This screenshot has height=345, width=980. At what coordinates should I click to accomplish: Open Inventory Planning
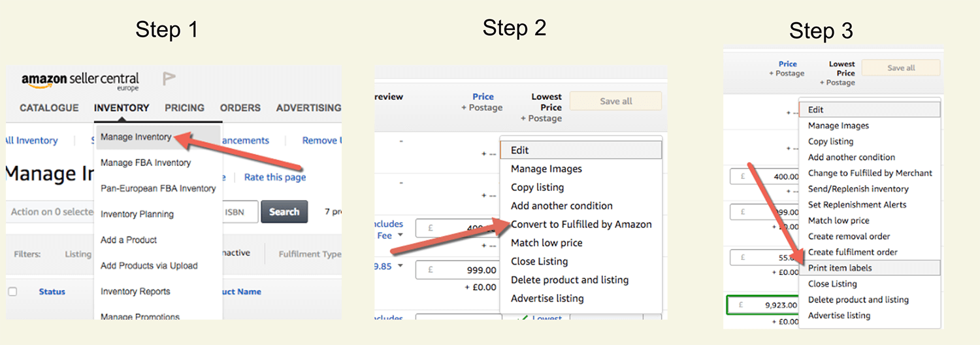pyautogui.click(x=137, y=214)
